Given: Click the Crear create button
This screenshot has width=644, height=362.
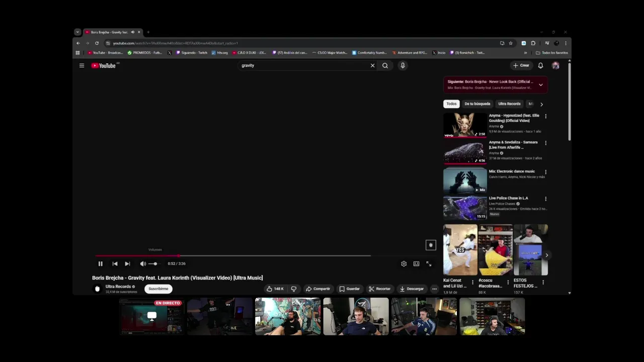Looking at the screenshot, I should [521, 65].
